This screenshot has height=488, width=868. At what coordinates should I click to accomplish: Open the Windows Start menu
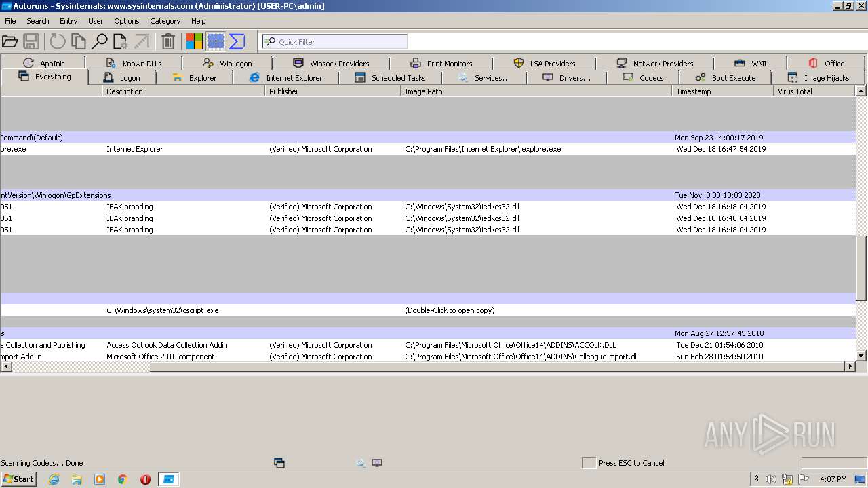tap(18, 479)
